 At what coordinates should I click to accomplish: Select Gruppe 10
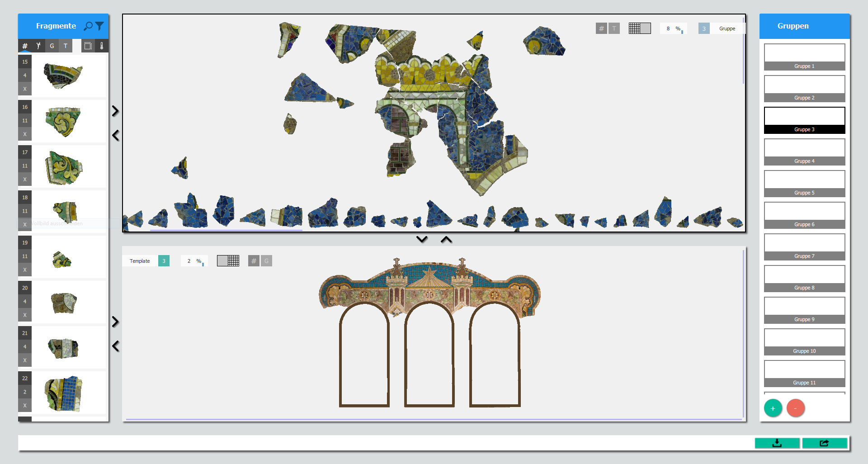804,342
